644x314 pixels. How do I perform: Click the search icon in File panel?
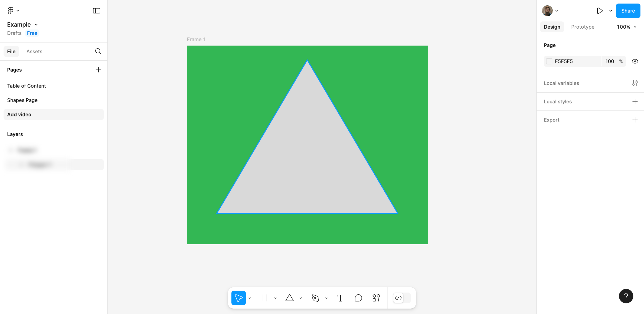(98, 51)
